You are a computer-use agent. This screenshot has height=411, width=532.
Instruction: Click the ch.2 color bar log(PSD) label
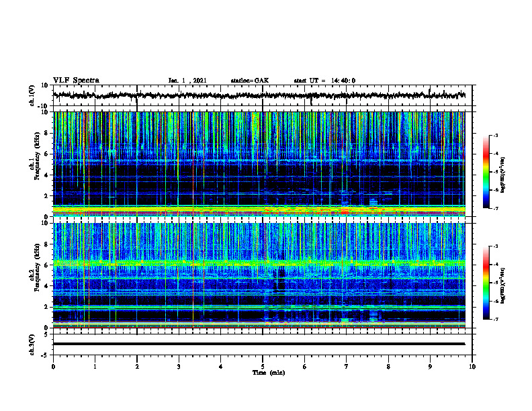(503, 285)
